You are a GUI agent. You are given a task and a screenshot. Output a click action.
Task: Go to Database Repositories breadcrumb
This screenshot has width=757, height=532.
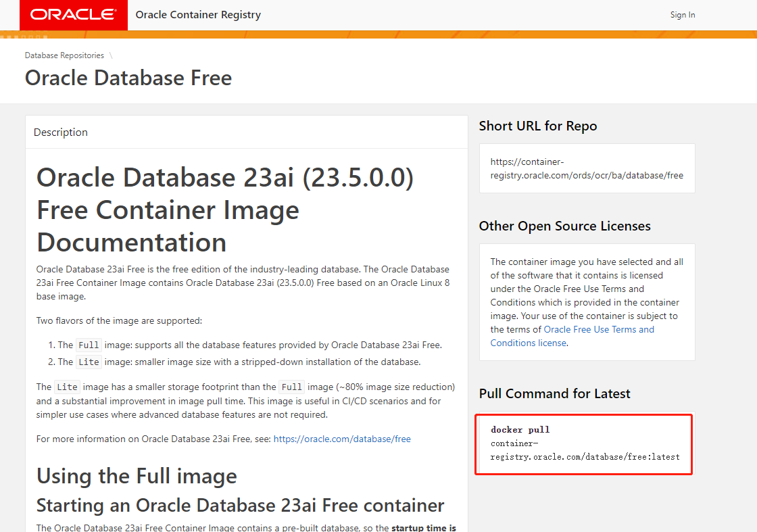pyautogui.click(x=64, y=55)
